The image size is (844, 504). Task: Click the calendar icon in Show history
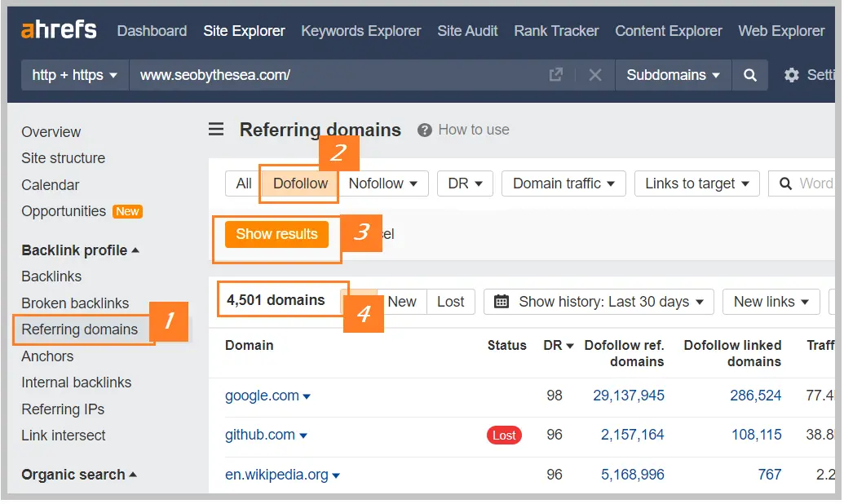tap(502, 302)
